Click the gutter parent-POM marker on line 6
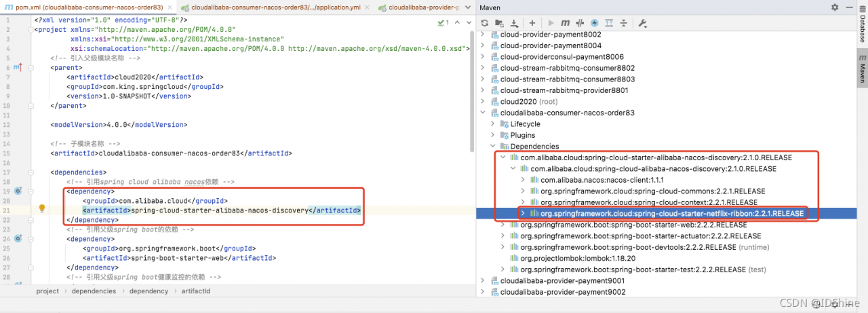 (18, 67)
